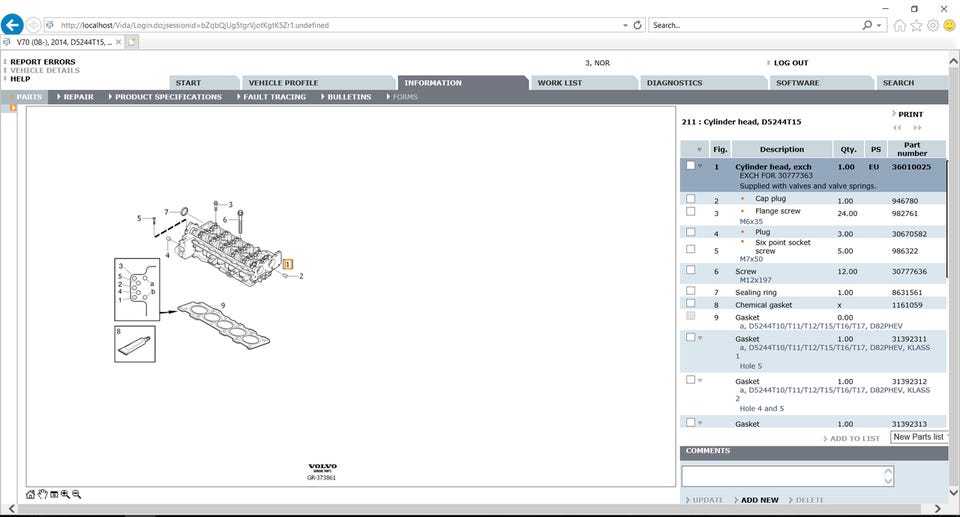Screen dimensions: 960x517
Task: Go to next parts page arrows
Action: [x=917, y=127]
